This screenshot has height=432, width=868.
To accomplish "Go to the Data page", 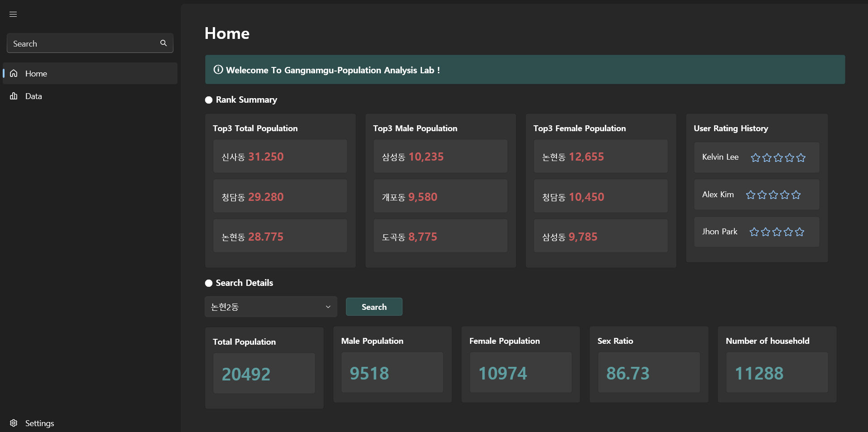I will tap(90, 96).
